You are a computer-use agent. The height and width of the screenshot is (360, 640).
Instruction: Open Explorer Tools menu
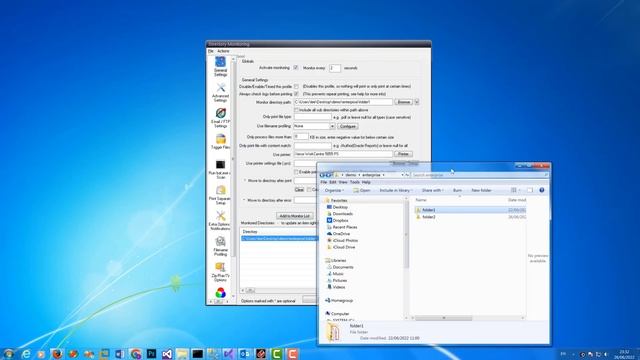354,182
